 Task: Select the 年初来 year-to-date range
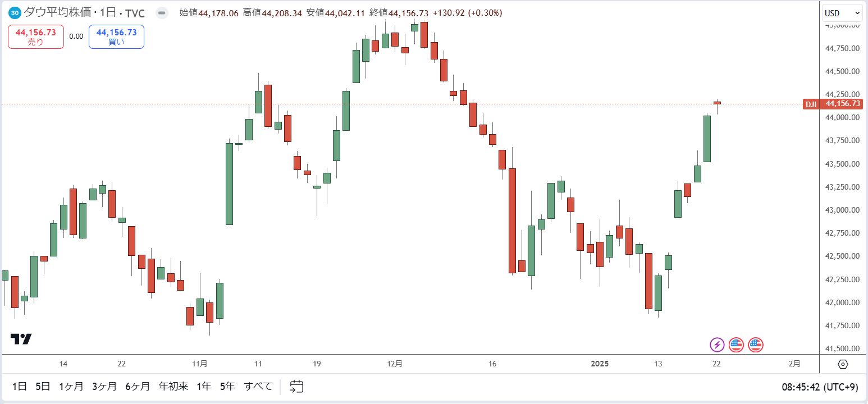pyautogui.click(x=173, y=386)
